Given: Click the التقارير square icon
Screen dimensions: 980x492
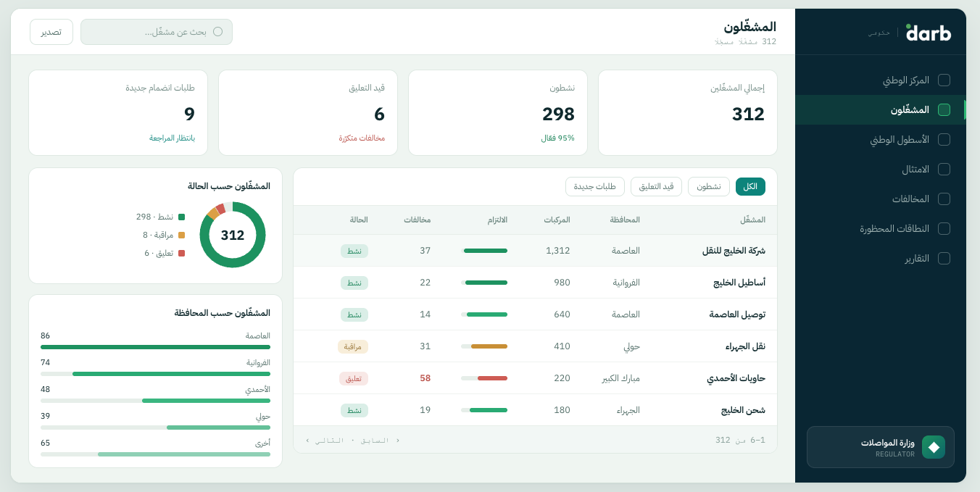Looking at the screenshot, I should [944, 259].
